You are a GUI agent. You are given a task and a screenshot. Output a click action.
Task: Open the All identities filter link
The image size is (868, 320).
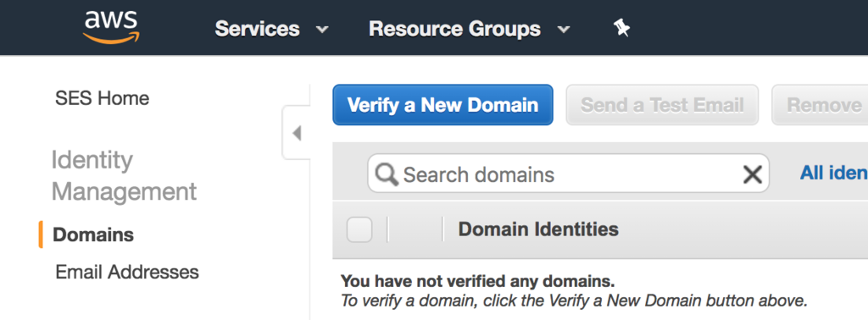tap(834, 173)
